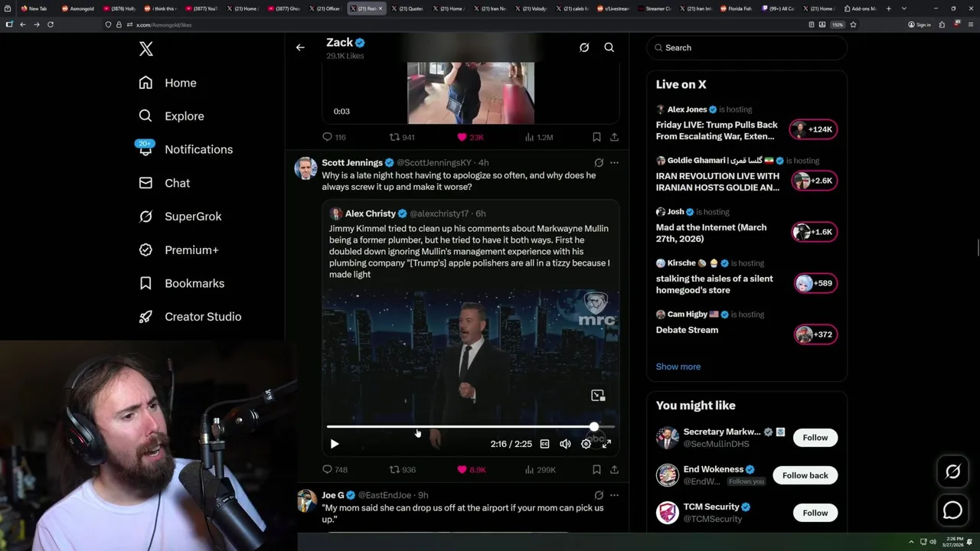Click the browser reload button

51,24
